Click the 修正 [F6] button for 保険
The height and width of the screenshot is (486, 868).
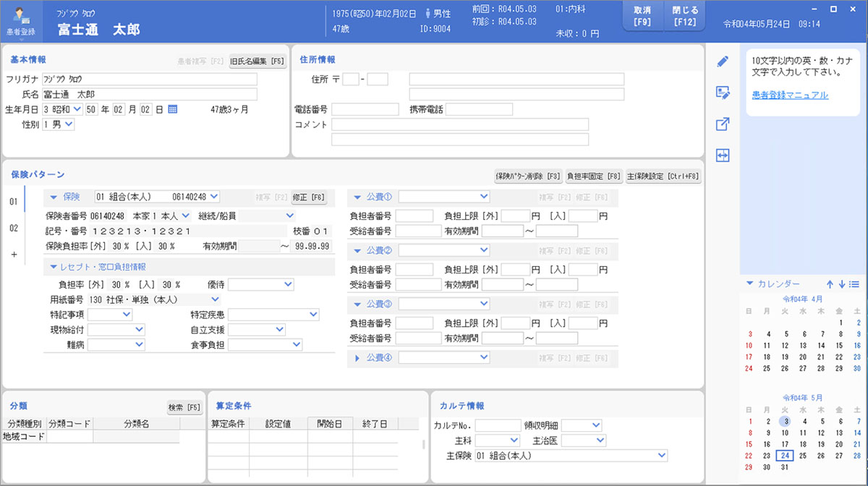coord(309,197)
